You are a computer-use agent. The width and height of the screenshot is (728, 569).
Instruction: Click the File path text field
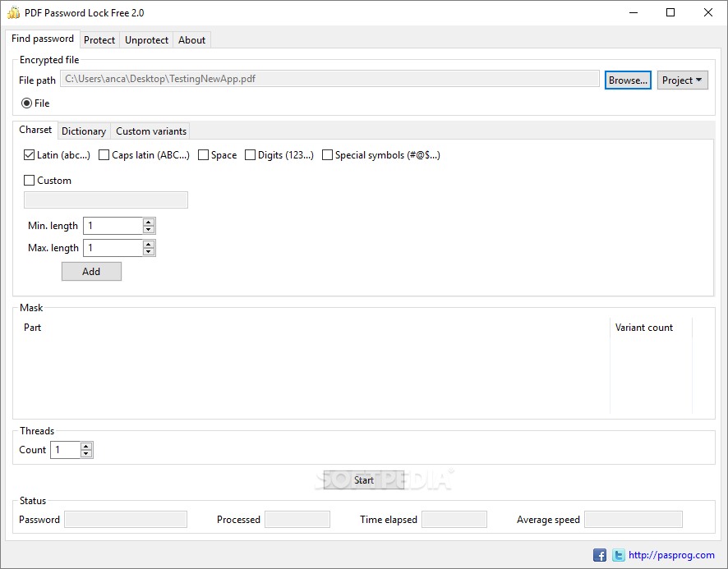(329, 79)
